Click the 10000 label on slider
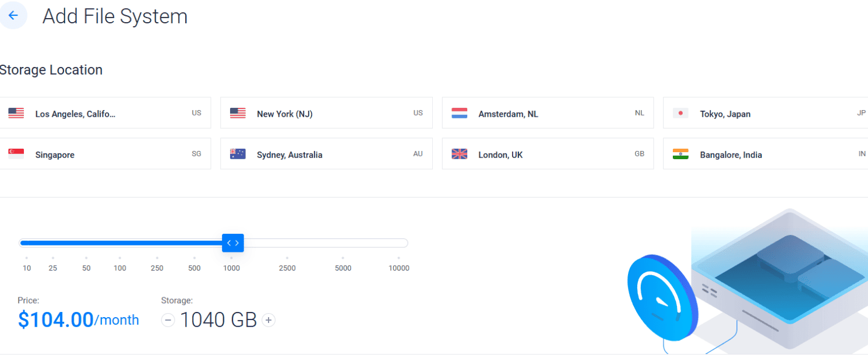868x358 pixels. click(399, 268)
